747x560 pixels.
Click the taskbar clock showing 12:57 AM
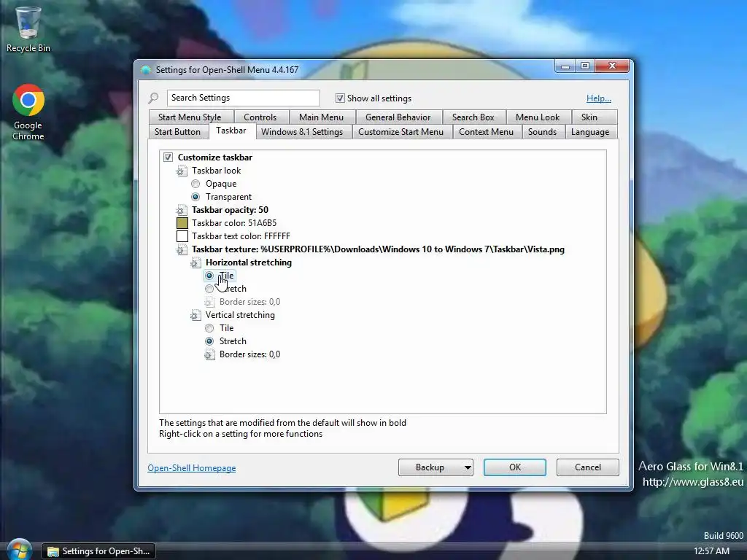pyautogui.click(x=711, y=551)
